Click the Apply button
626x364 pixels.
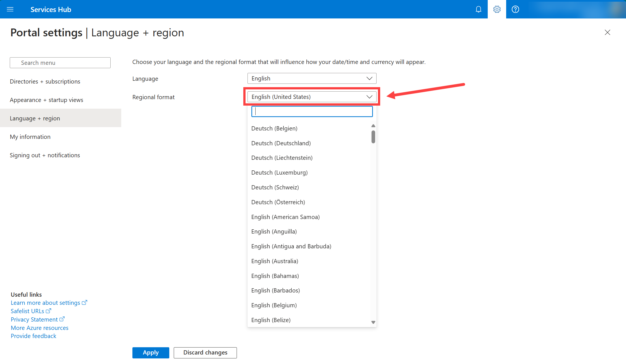(x=151, y=353)
